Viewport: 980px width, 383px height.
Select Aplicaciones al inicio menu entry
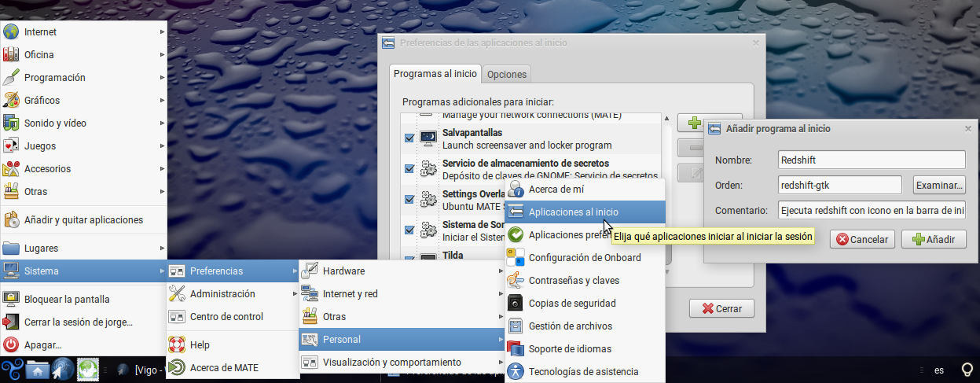click(x=573, y=212)
